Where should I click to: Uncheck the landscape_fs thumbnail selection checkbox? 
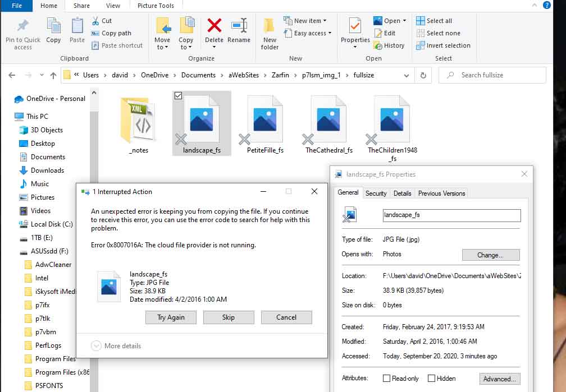tap(179, 95)
